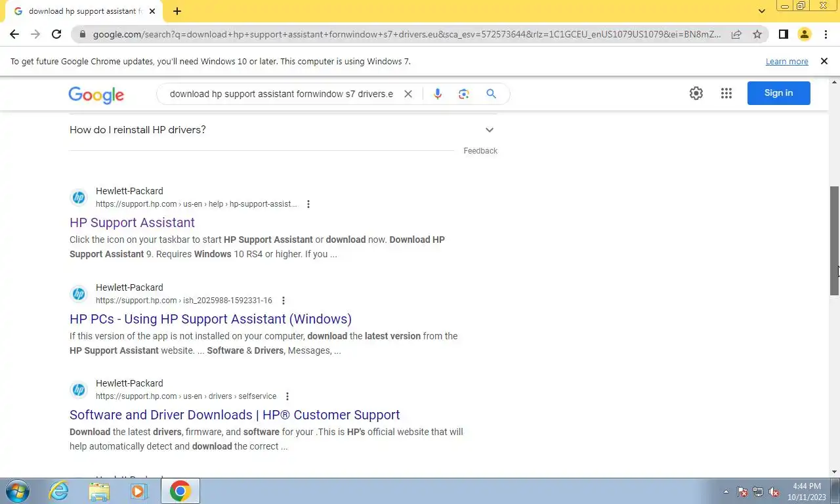Open Chrome side panel
This screenshot has width=840, height=504.
click(783, 34)
